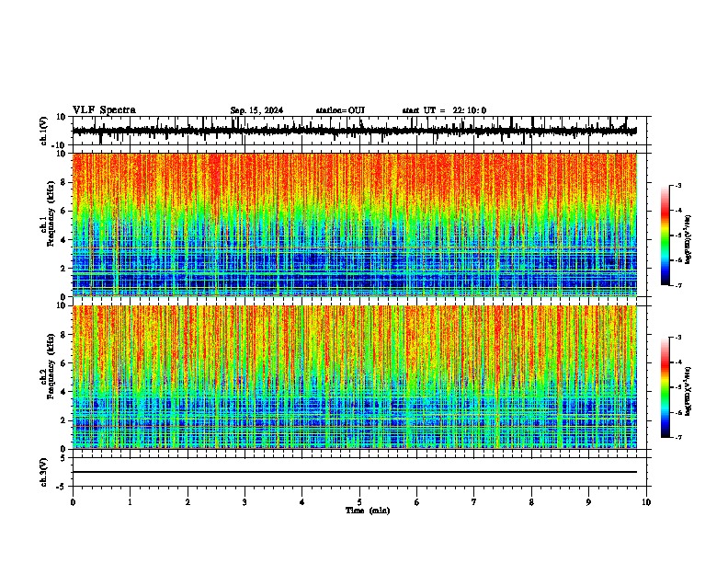This screenshot has width=728, height=563.
Task: Click the "8" kHz tick on ch.2 frequency axis
Action: (64, 335)
